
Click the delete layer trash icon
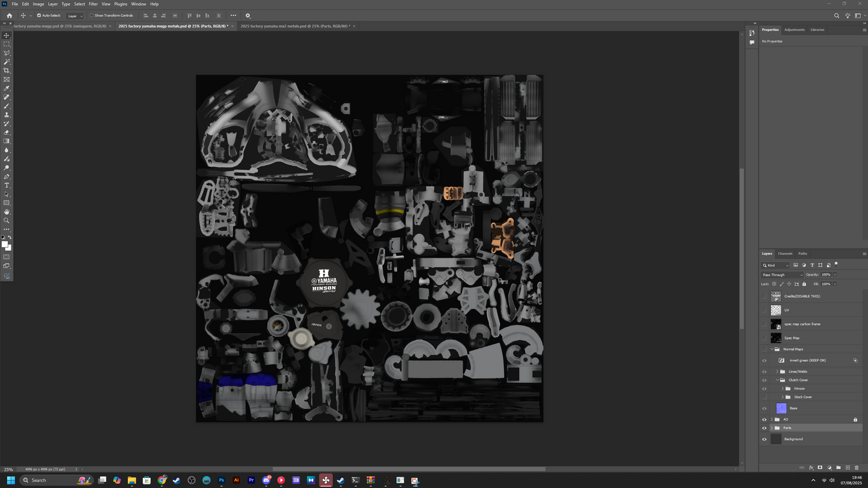point(857,468)
